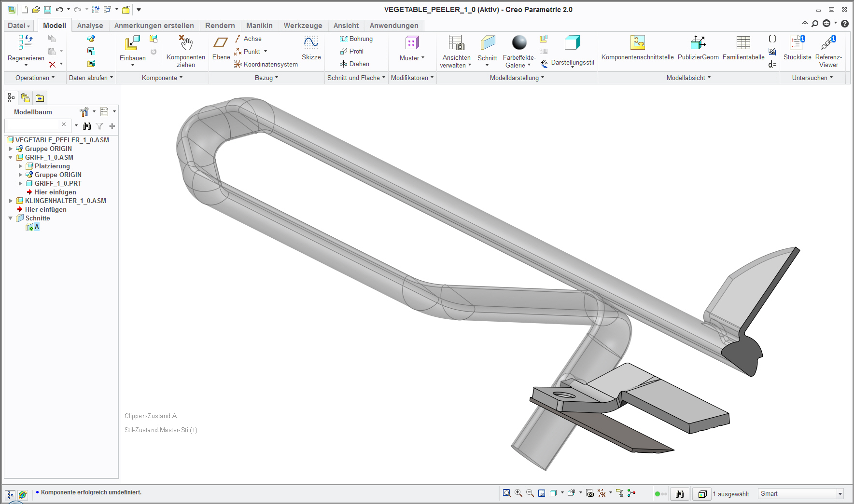
Task: Collapse the Schnitte tree node
Action: [x=11, y=218]
